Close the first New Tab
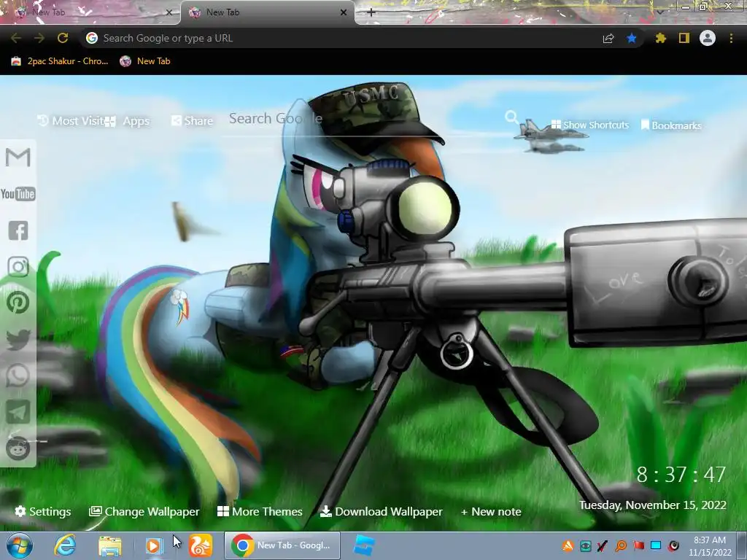The image size is (747, 560). click(x=169, y=12)
